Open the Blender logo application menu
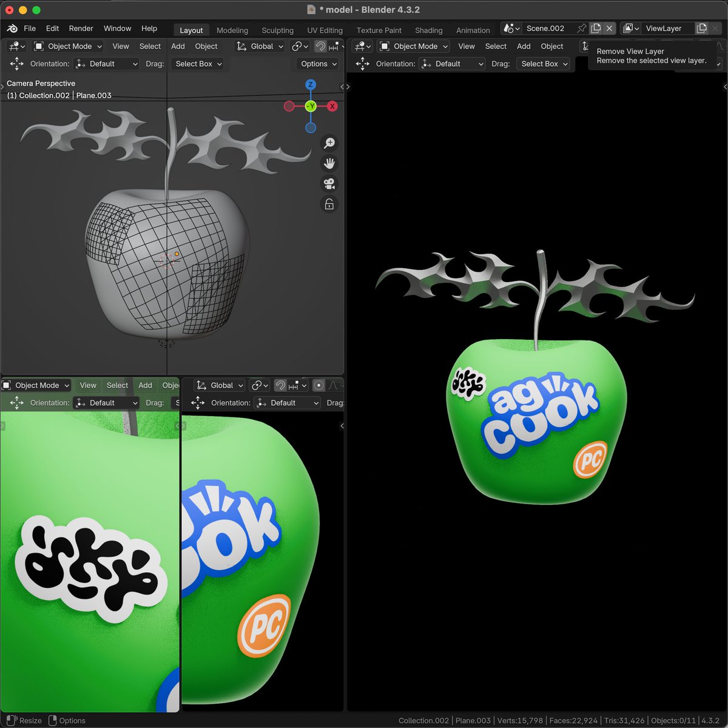Viewport: 728px width, 728px height. click(12, 29)
